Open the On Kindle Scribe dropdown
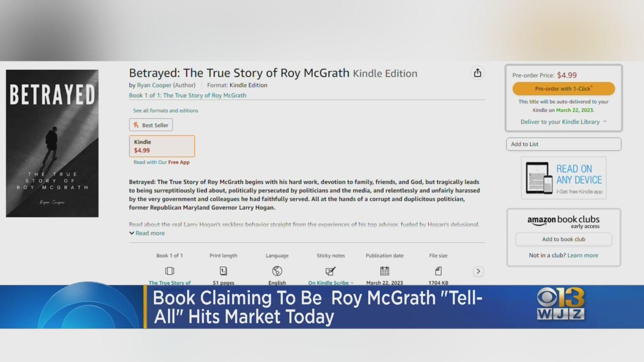 (331, 283)
